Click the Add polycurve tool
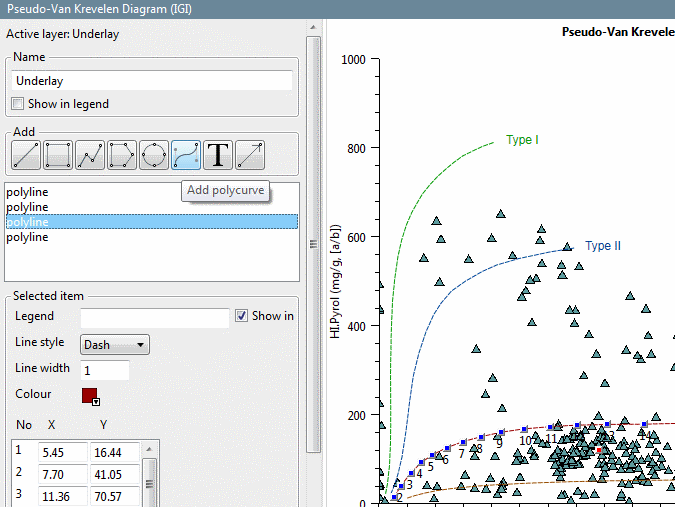This screenshot has height=507, width=675. (x=186, y=155)
